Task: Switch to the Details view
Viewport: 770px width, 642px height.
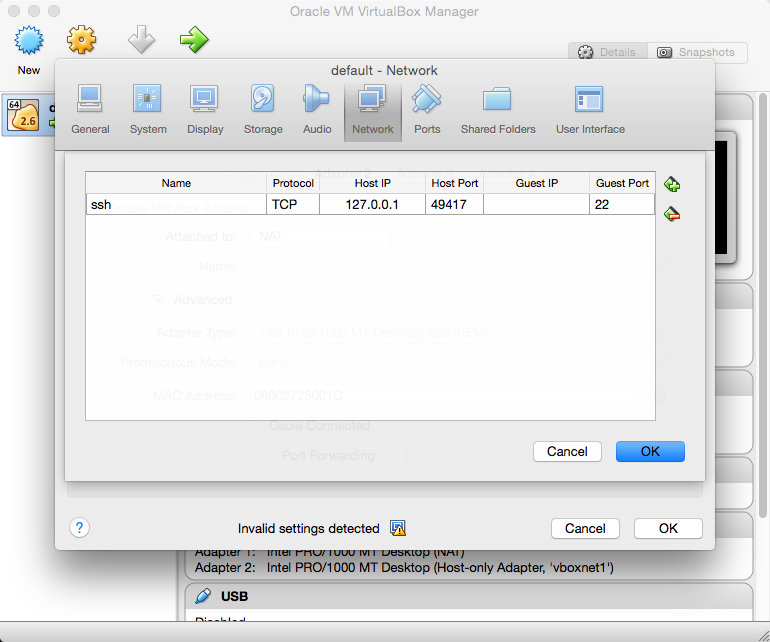Action: (x=608, y=52)
